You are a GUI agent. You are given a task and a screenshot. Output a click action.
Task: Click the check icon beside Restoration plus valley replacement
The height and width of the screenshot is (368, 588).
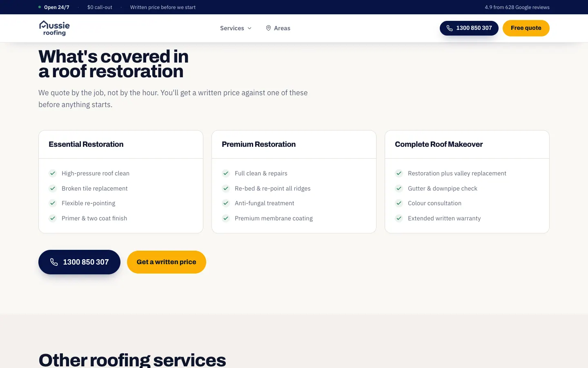coord(399,173)
